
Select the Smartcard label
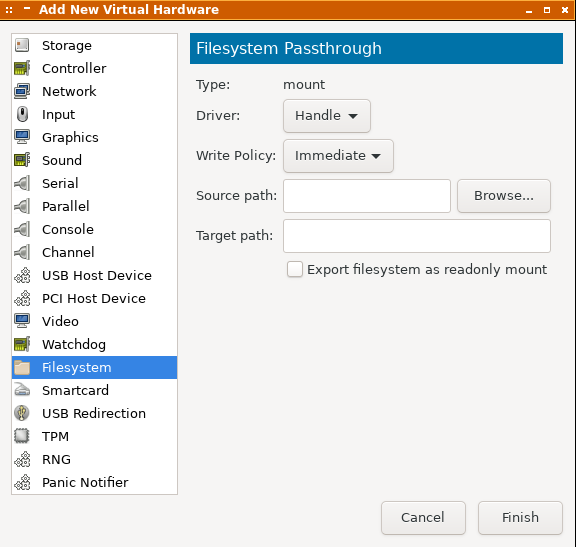(75, 390)
